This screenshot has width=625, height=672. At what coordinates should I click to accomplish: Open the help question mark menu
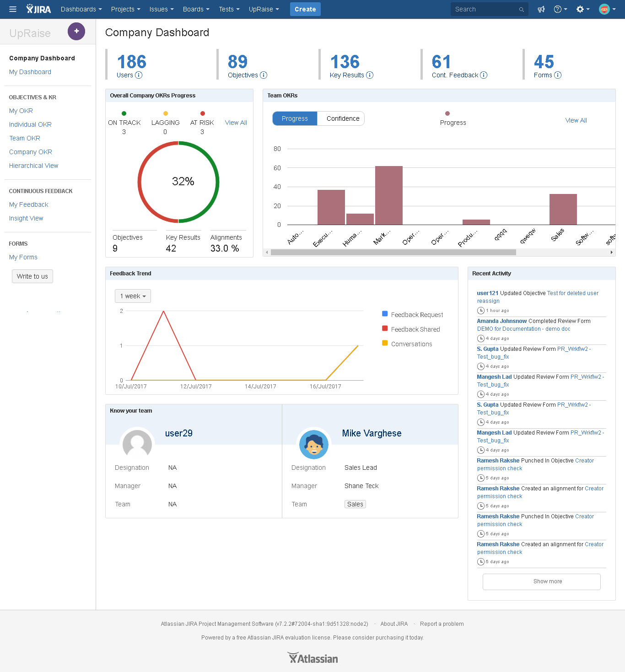[560, 9]
